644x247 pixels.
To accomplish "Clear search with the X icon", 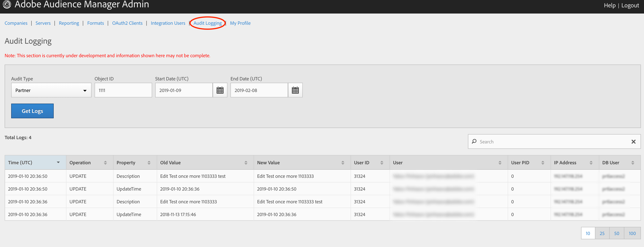I will coord(633,142).
